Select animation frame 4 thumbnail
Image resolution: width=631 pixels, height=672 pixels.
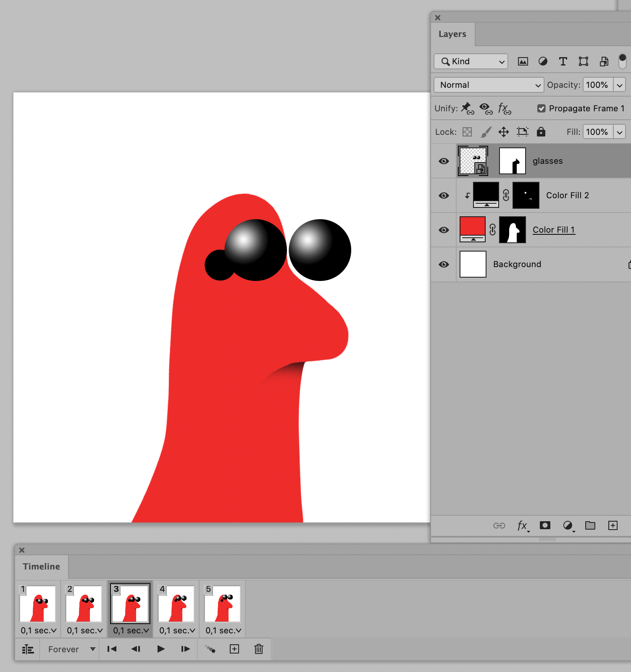[x=176, y=603]
